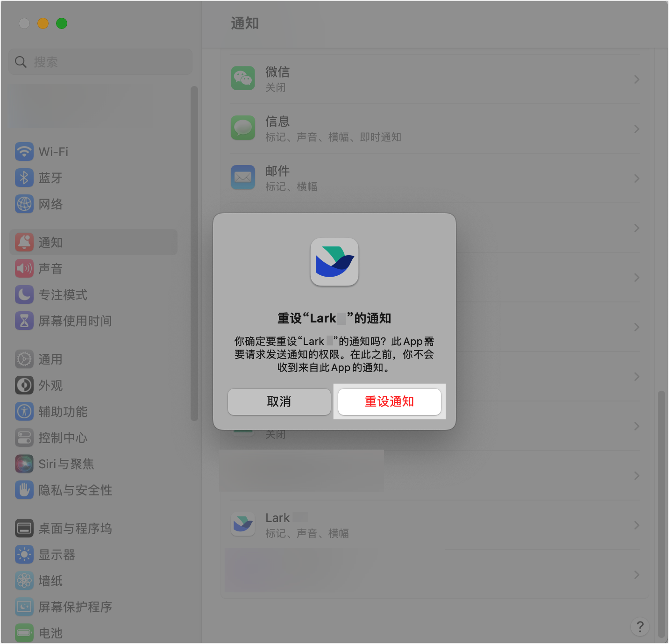This screenshot has width=669, height=644.
Task: Click the sidebar vertical scrollbar
Action: pyautogui.click(x=194, y=253)
